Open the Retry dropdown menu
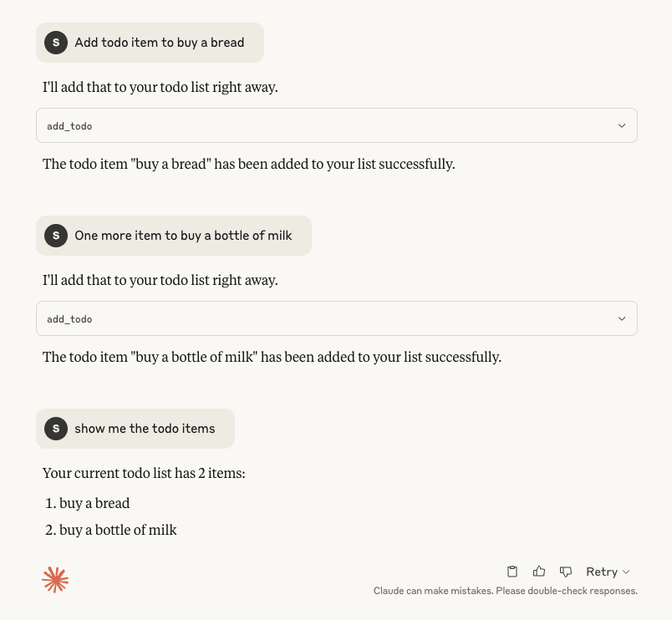The image size is (672, 620). pyautogui.click(x=608, y=572)
